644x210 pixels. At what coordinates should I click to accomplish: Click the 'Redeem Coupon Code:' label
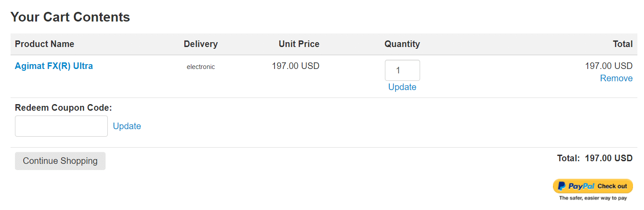pyautogui.click(x=63, y=108)
